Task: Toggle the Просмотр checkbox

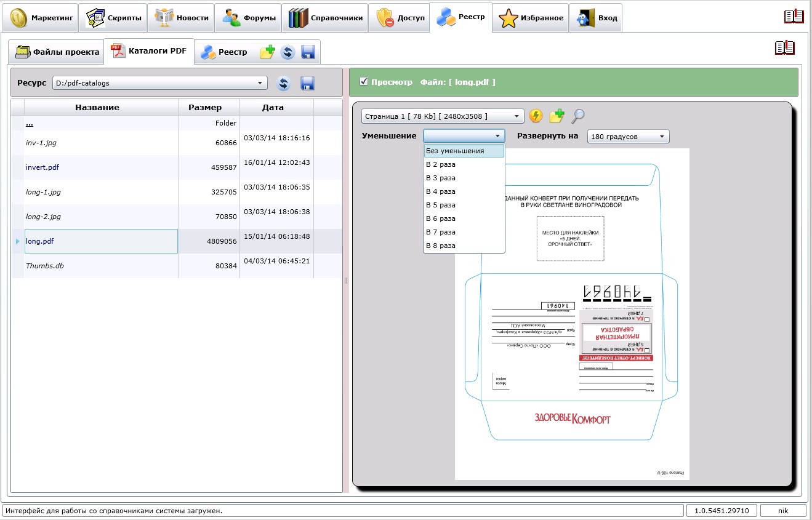Action: tap(364, 81)
